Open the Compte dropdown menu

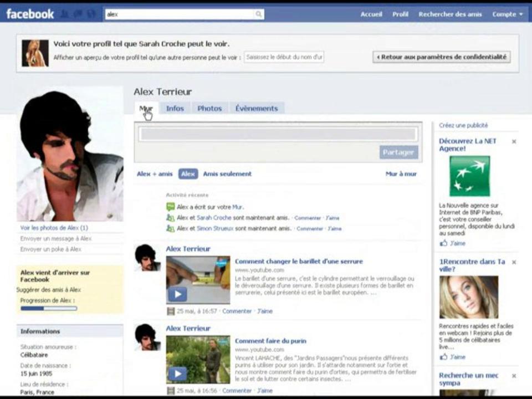tap(508, 14)
